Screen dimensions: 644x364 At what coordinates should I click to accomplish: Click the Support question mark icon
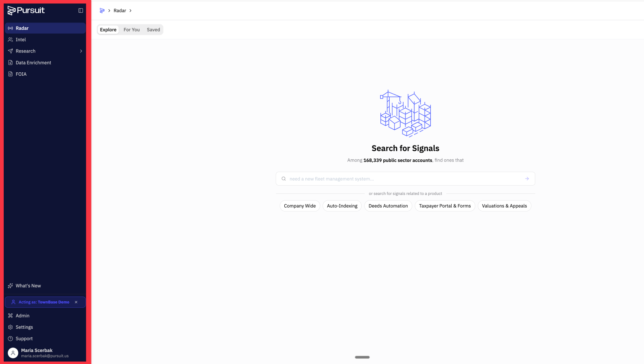click(x=11, y=339)
